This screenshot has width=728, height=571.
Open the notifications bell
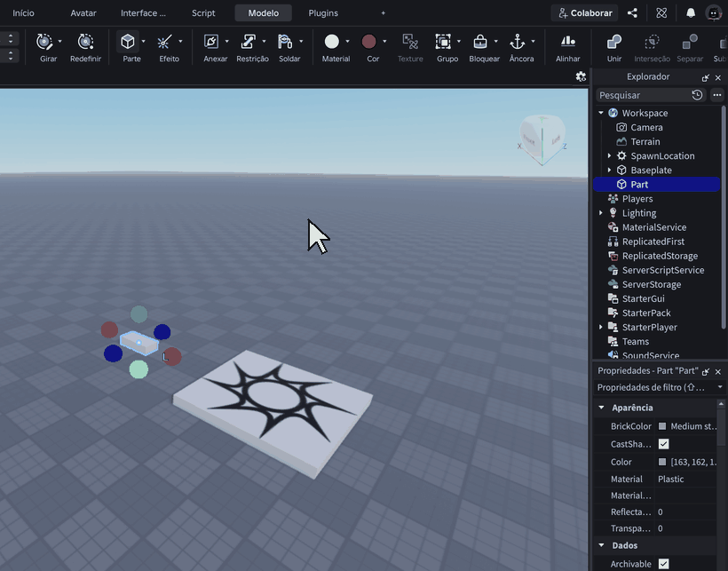click(x=691, y=13)
